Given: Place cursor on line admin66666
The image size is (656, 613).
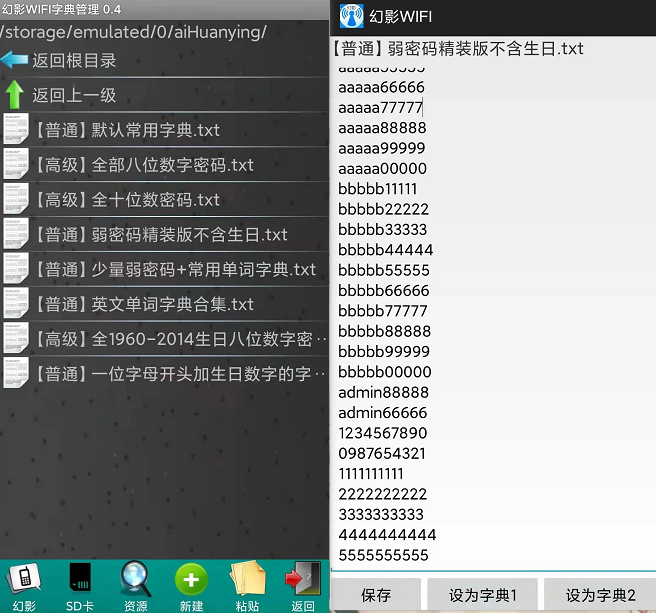Looking at the screenshot, I should [382, 413].
